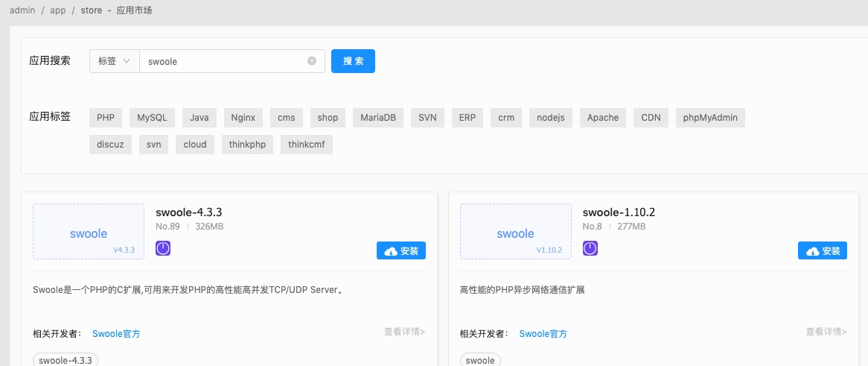The height and width of the screenshot is (366, 868).
Task: Select the crm application tag
Action: (x=506, y=118)
